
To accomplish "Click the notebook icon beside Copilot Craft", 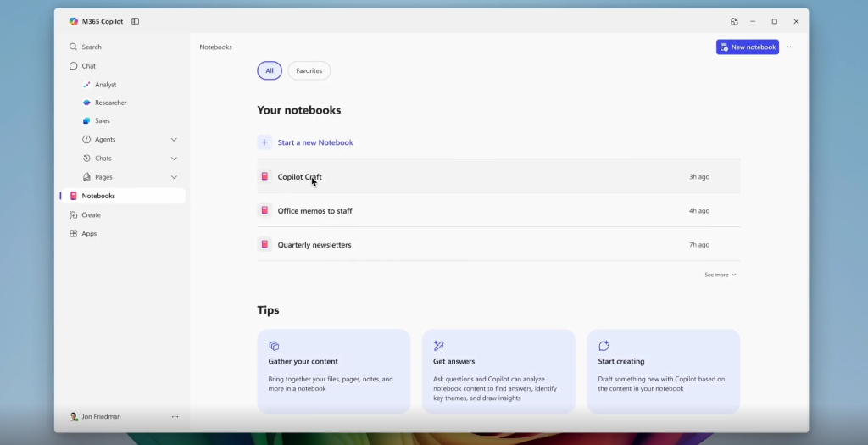I will pyautogui.click(x=264, y=176).
